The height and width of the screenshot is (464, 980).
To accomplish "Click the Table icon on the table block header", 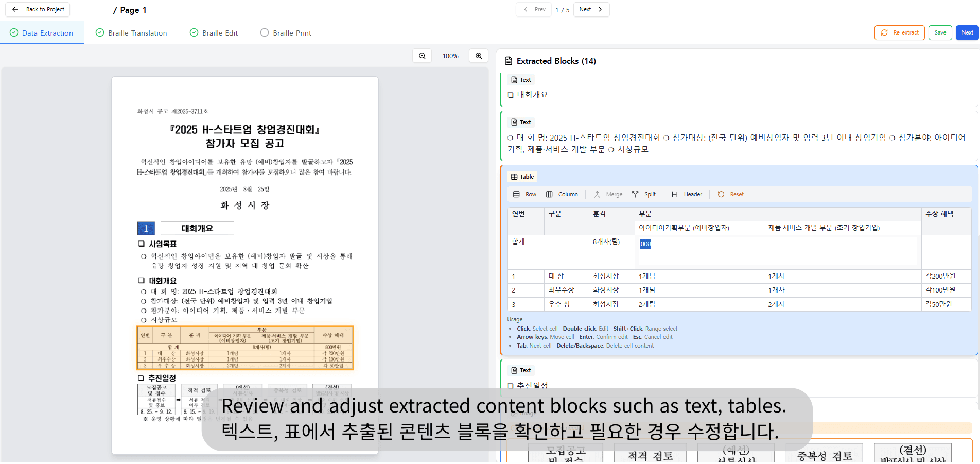I will point(515,176).
